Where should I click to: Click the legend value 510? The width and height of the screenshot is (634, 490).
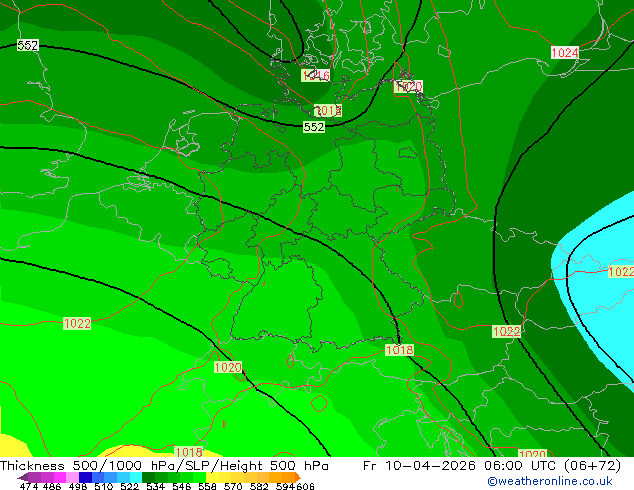coord(104,486)
